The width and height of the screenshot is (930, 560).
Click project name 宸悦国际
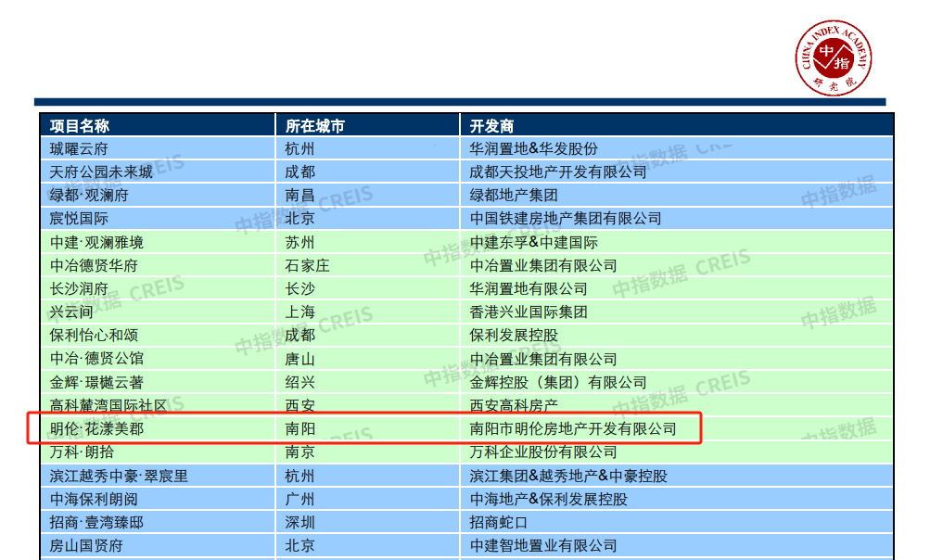tap(79, 218)
